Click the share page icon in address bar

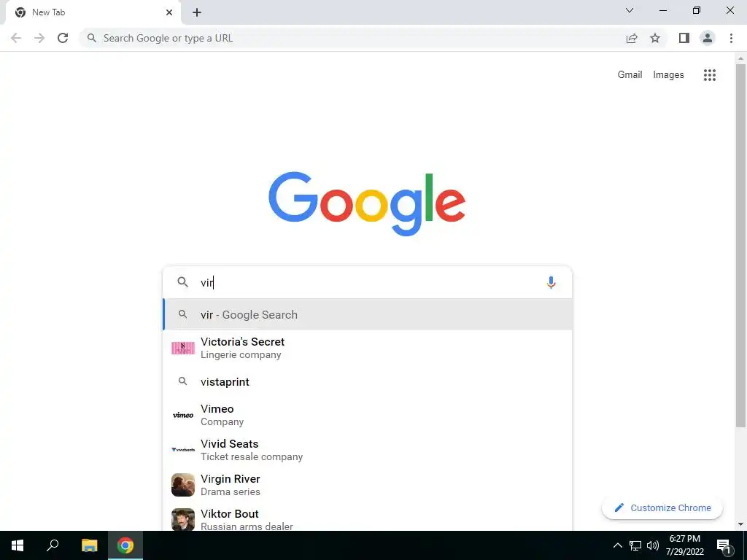632,38
